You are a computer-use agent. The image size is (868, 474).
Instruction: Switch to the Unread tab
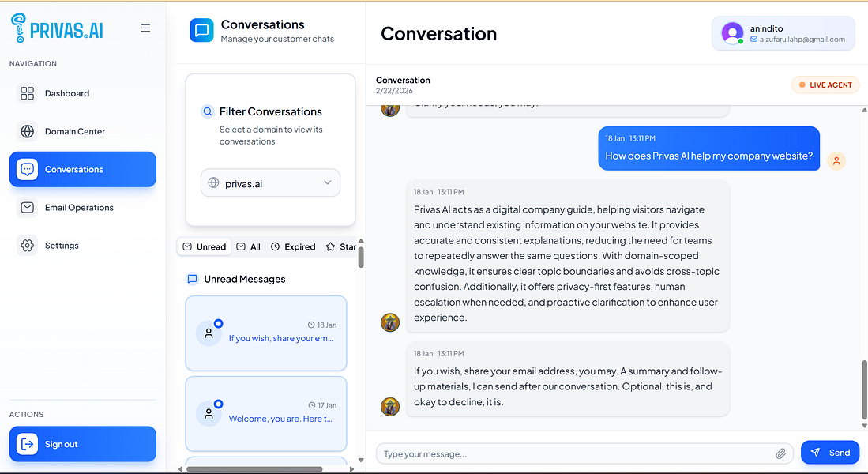(x=205, y=246)
